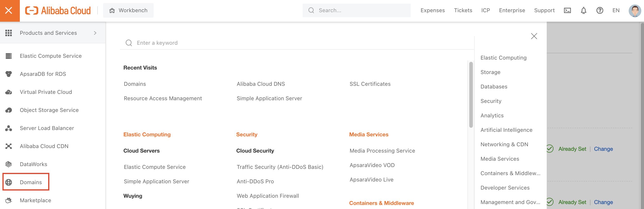Open ApsaraVideo VOD
The width and height of the screenshot is (644, 209).
[x=372, y=165]
